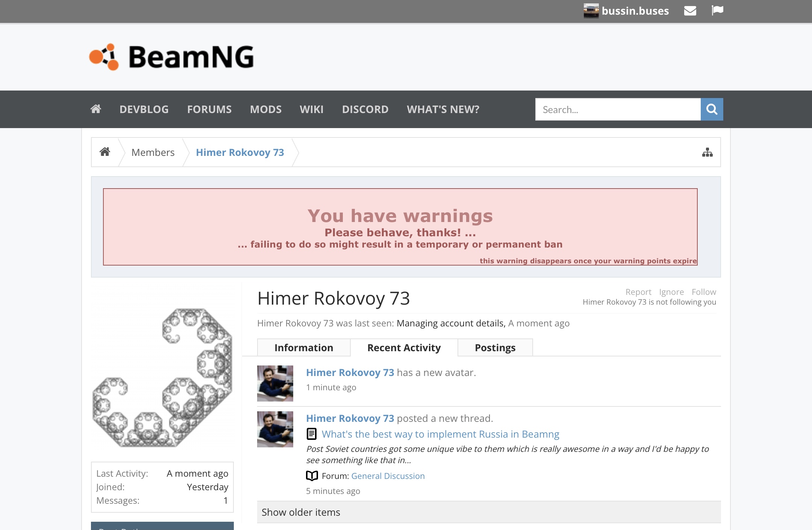Click the Last Activity 'A moment ago' value

pos(197,473)
